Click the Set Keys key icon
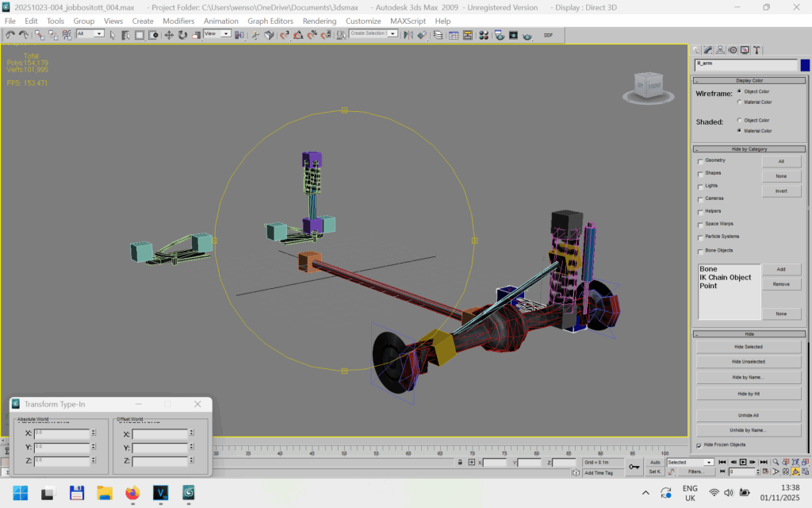812x508 pixels. (x=634, y=467)
